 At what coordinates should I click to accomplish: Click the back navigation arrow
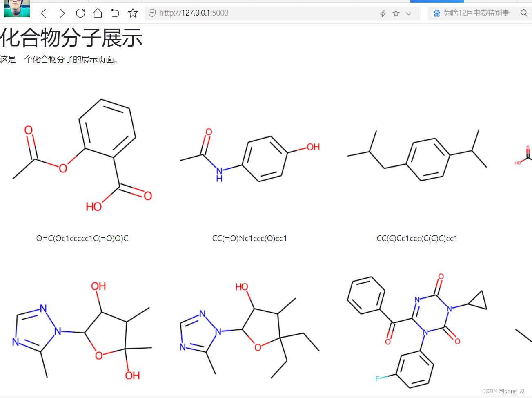[44, 13]
